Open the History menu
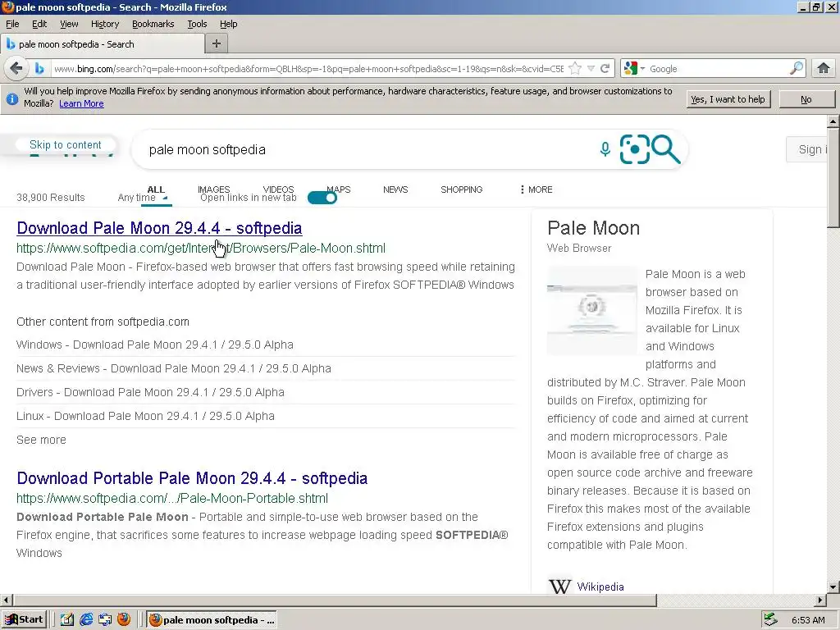 (104, 24)
